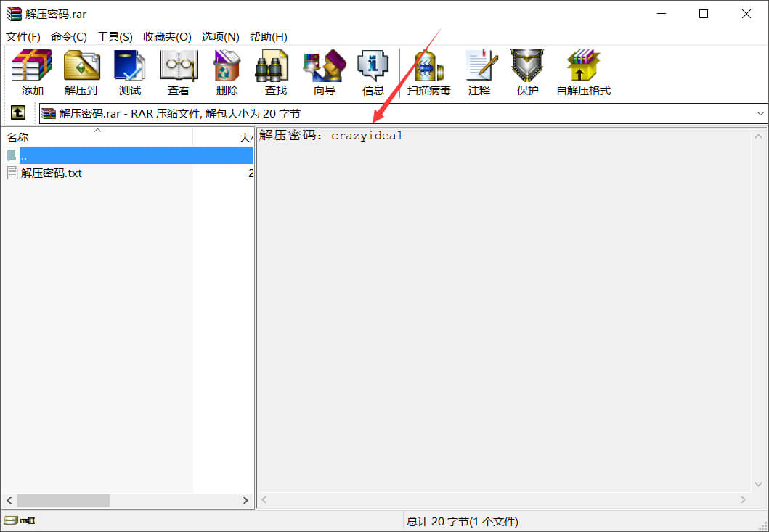Go up one folder level icon
This screenshot has height=532, width=769.
(x=18, y=113)
